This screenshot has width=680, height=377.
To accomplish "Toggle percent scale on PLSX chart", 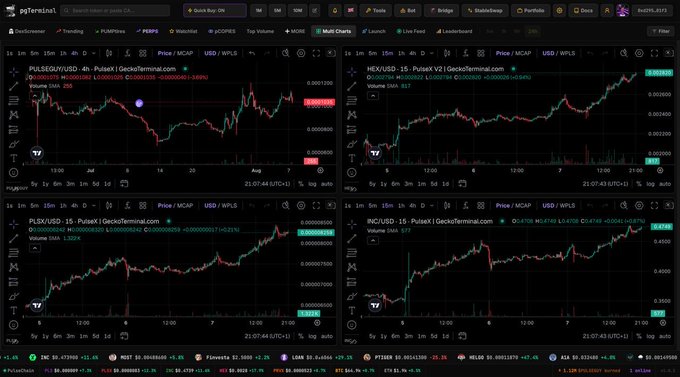I will 301,336.
